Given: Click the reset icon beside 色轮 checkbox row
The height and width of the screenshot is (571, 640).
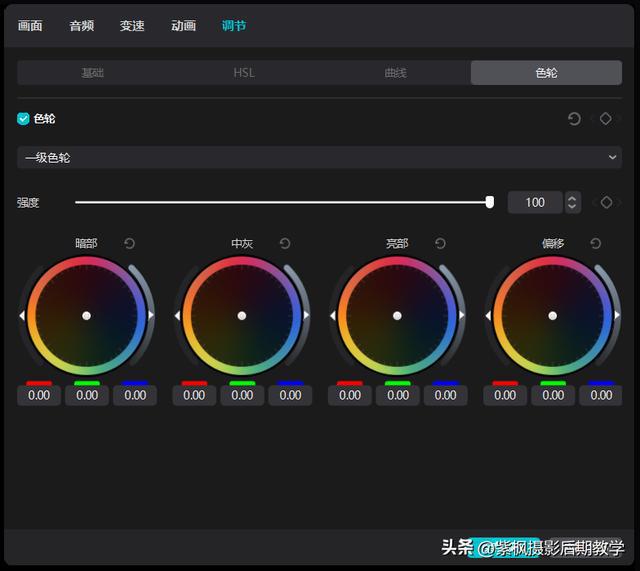Looking at the screenshot, I should (574, 119).
